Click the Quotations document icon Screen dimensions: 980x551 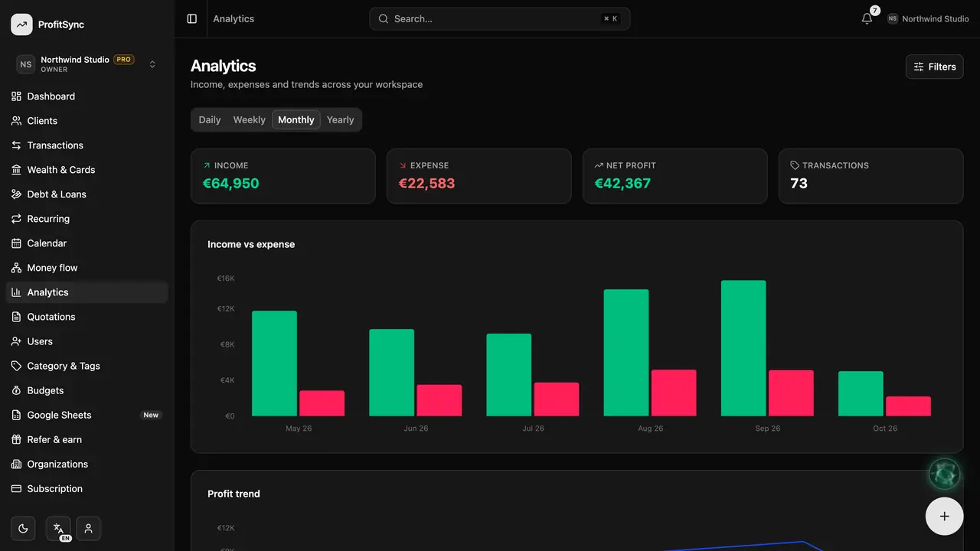tap(16, 317)
